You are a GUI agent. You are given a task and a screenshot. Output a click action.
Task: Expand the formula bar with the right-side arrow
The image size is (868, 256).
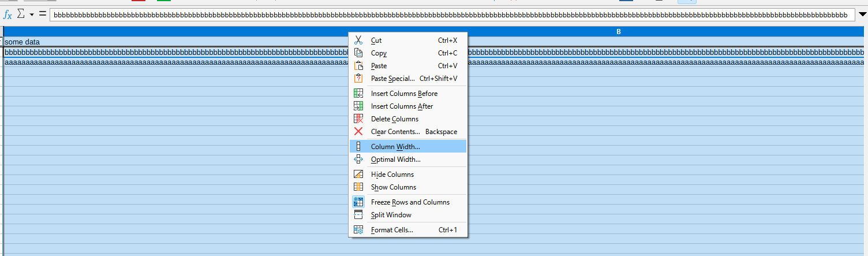pyautogui.click(x=862, y=15)
